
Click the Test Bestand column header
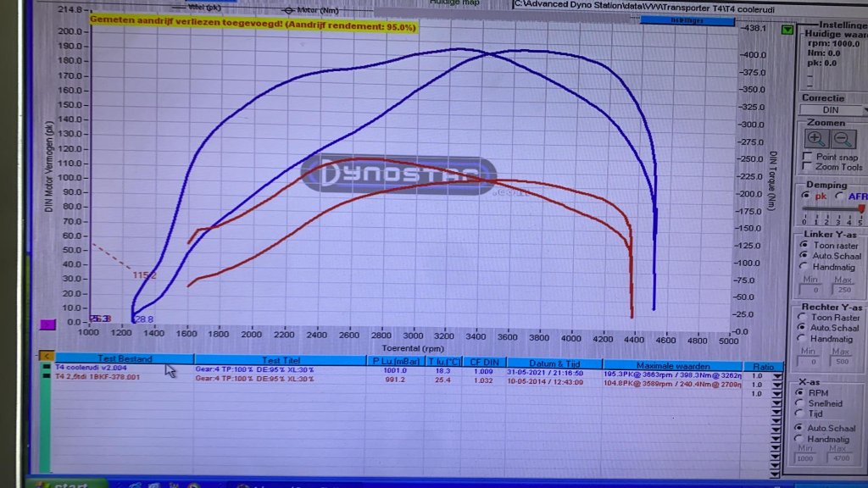(x=125, y=359)
